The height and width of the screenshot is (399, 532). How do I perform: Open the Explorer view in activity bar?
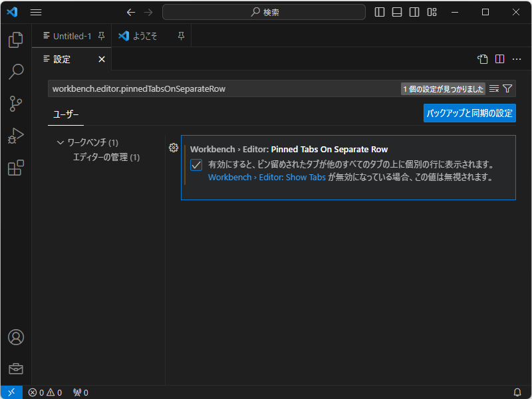(x=15, y=40)
